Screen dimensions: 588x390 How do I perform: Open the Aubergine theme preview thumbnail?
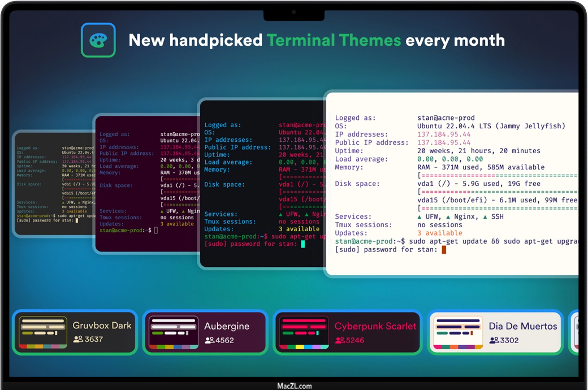[x=173, y=332]
